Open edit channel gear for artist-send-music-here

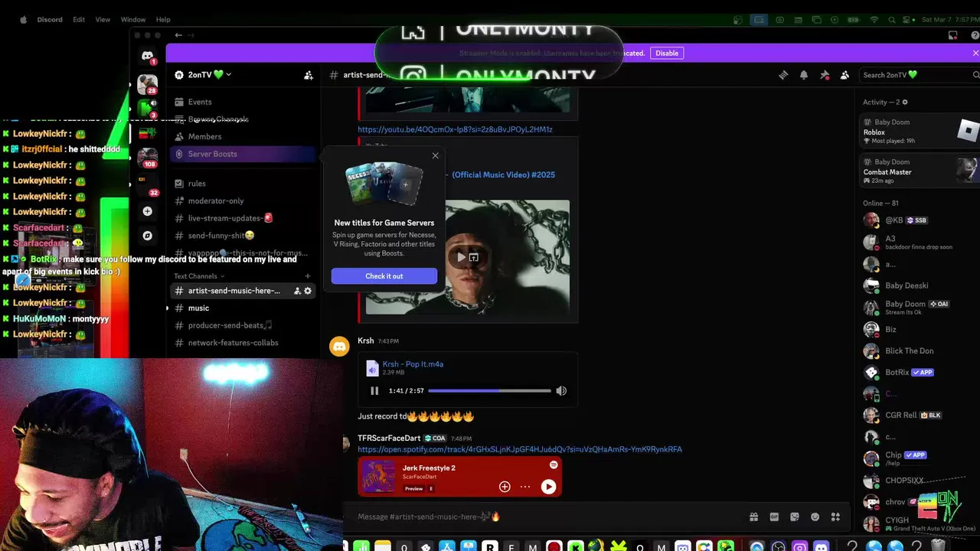coord(308,291)
